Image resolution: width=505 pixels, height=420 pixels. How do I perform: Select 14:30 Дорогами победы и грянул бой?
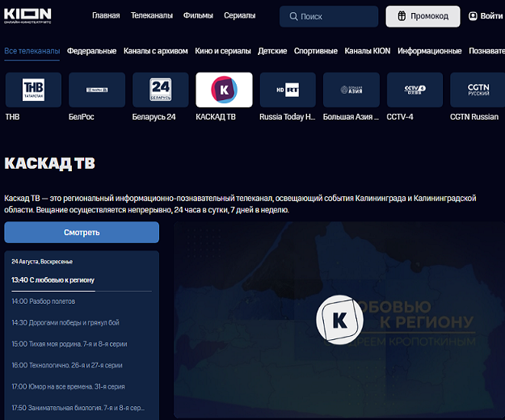click(x=65, y=322)
